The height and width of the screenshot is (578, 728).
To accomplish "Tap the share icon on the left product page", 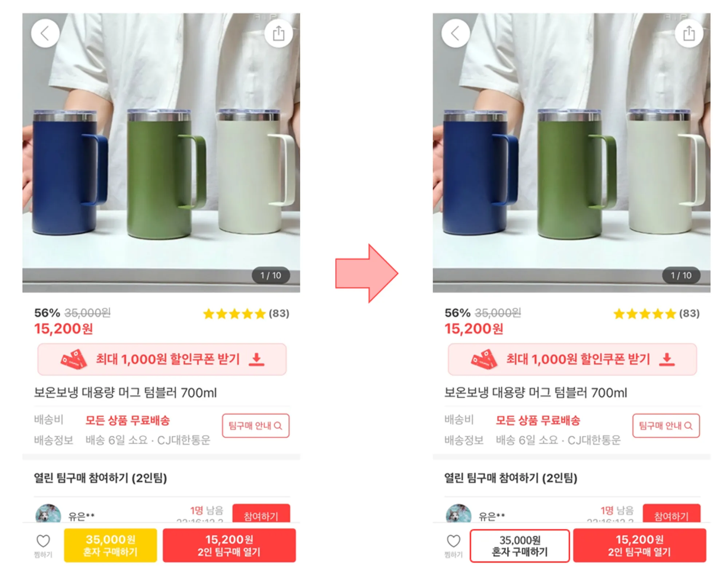I will coord(278,34).
